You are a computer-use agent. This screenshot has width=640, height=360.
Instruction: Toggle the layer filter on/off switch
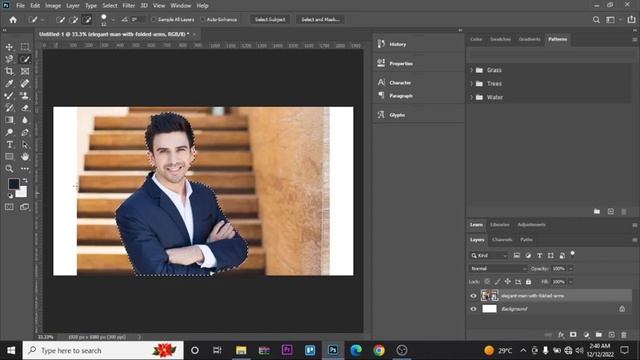click(x=573, y=253)
